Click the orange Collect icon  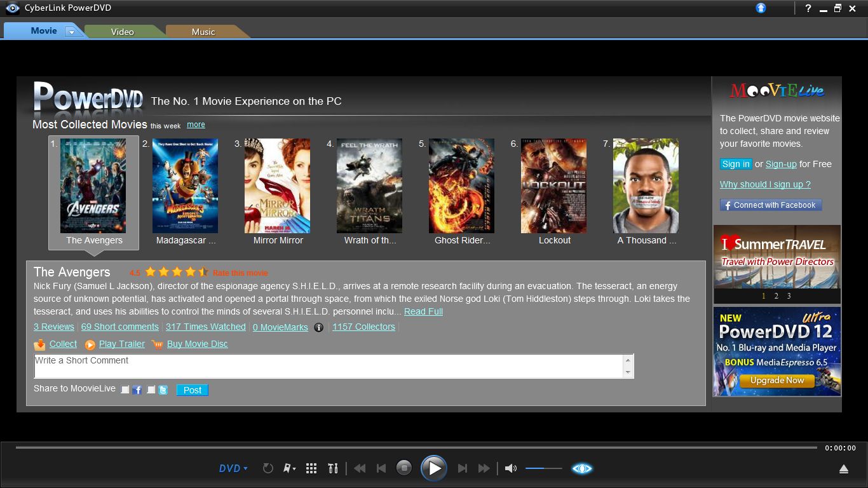pyautogui.click(x=39, y=344)
